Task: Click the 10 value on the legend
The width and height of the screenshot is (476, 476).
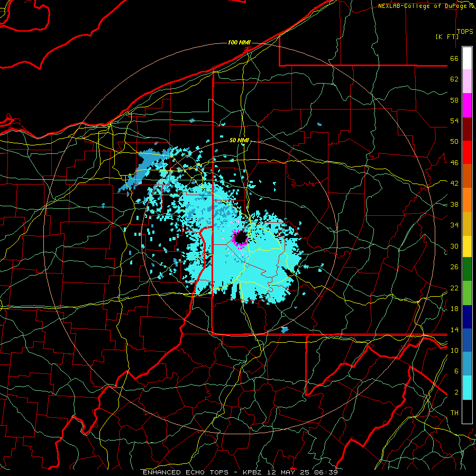Action: (454, 350)
